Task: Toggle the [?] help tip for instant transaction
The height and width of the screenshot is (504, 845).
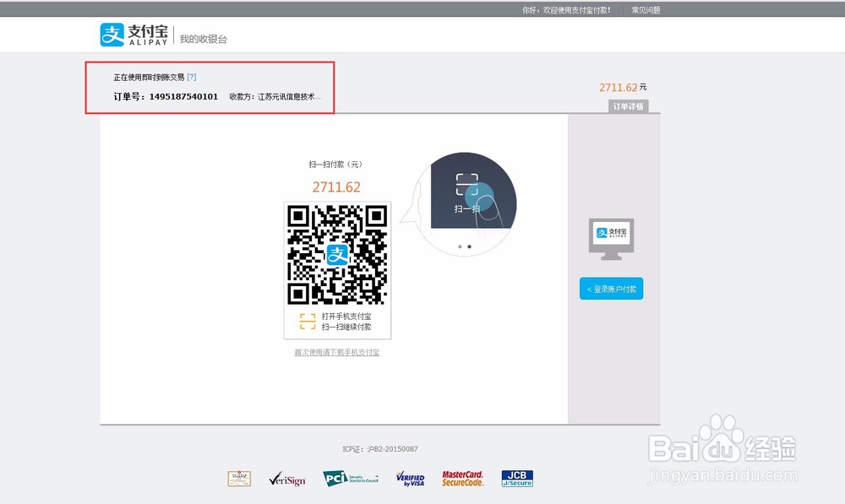Action: [192, 76]
